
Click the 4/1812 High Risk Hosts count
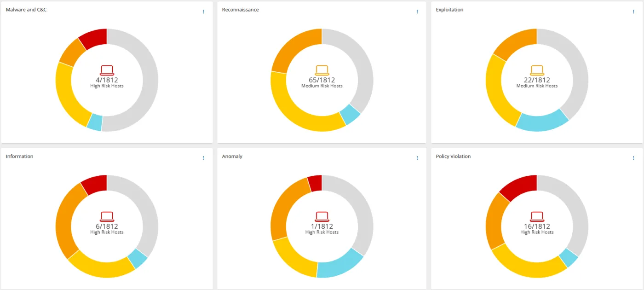(107, 80)
